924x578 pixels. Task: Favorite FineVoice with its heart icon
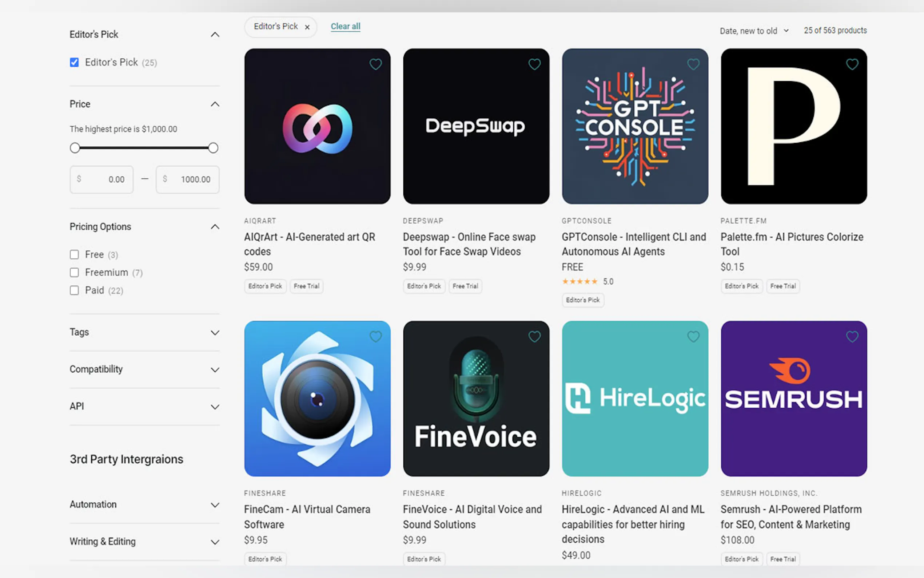[534, 336]
